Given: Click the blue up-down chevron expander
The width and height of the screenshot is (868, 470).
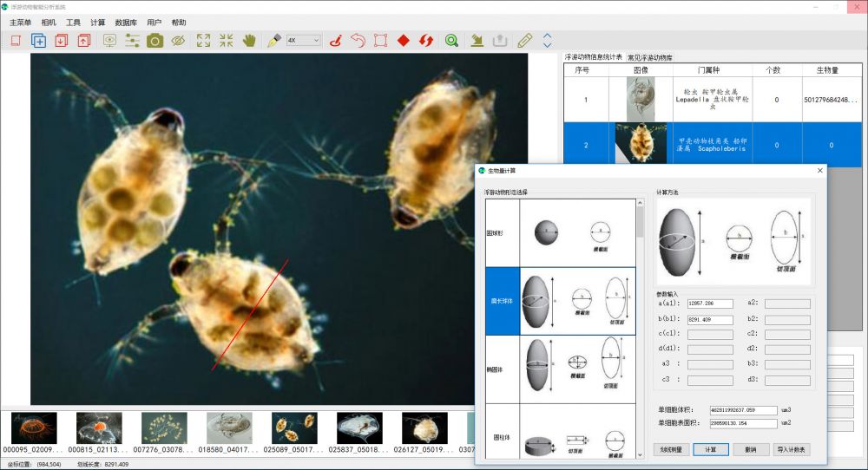Looking at the screenshot, I should pyautogui.click(x=547, y=40).
